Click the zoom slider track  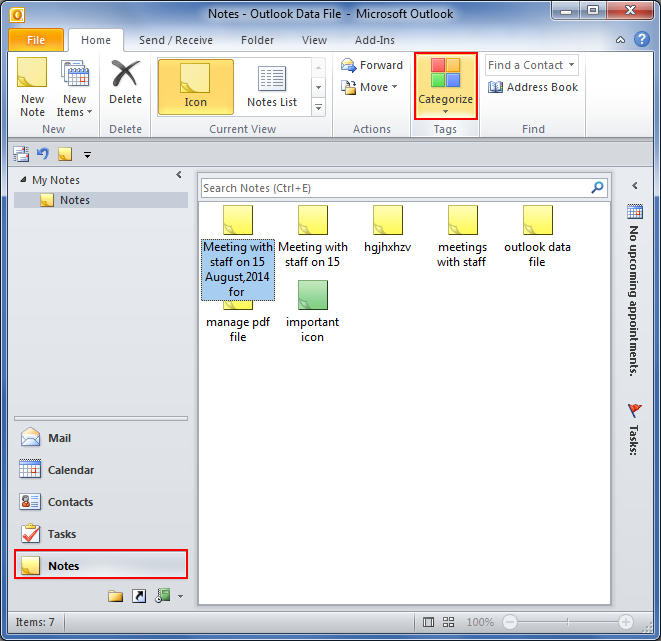(x=568, y=622)
